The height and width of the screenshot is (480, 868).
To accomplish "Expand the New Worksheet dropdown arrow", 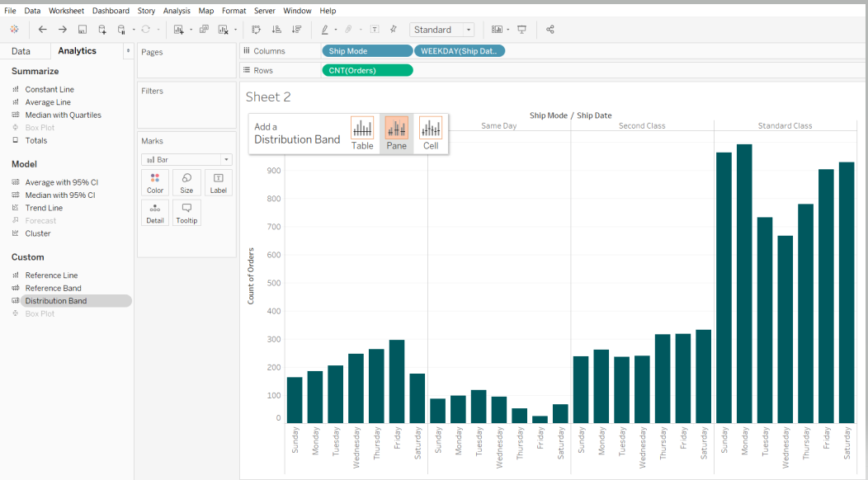I will click(x=191, y=30).
